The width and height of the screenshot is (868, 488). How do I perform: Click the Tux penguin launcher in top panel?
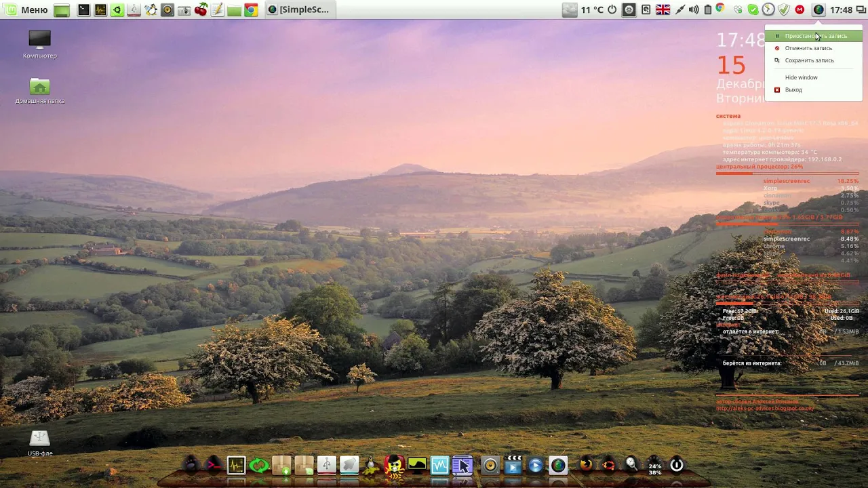pyautogui.click(x=151, y=10)
